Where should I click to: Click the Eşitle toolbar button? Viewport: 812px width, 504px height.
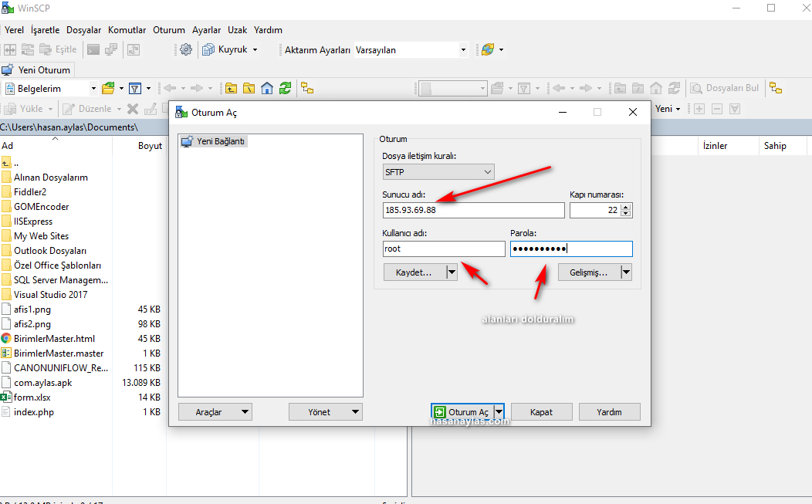click(x=59, y=49)
